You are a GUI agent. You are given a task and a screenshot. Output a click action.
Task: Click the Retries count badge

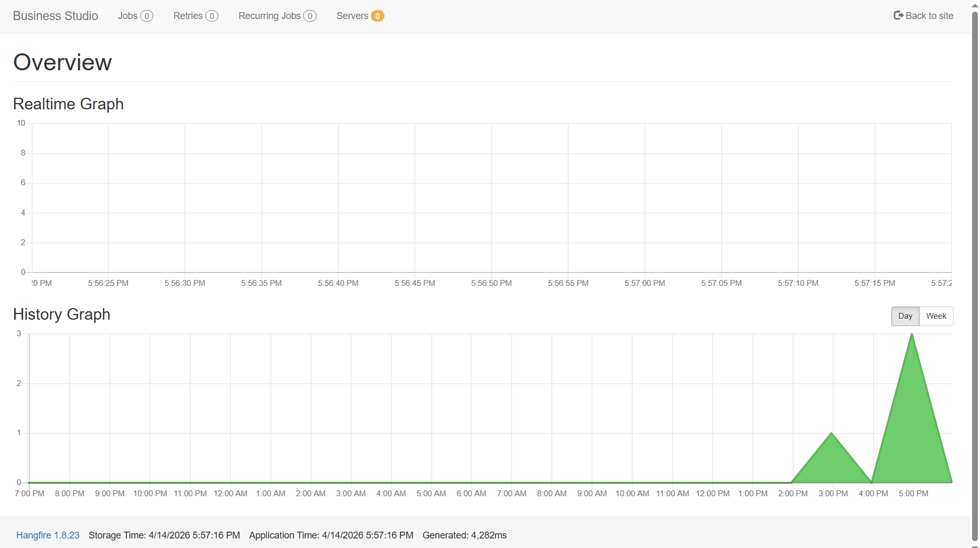pos(212,16)
